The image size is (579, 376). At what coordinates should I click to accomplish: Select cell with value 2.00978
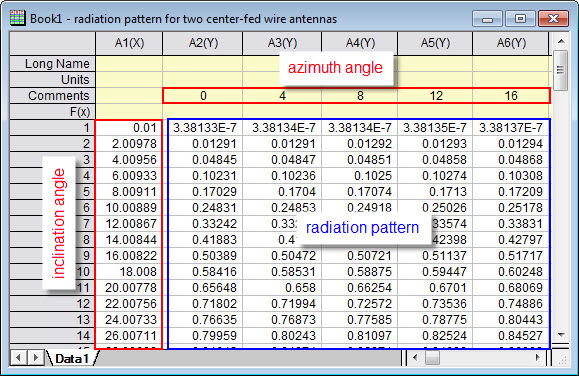tap(129, 144)
